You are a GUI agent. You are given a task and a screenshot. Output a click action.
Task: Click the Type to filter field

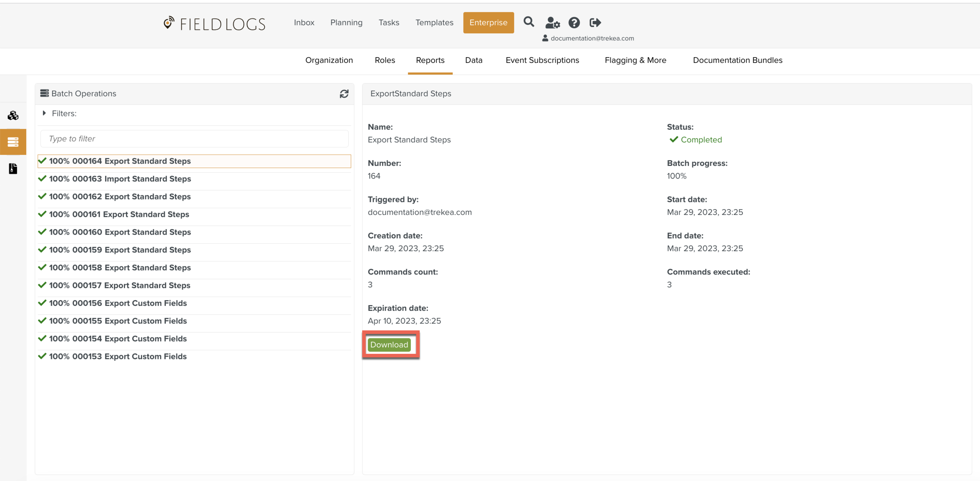tap(194, 139)
